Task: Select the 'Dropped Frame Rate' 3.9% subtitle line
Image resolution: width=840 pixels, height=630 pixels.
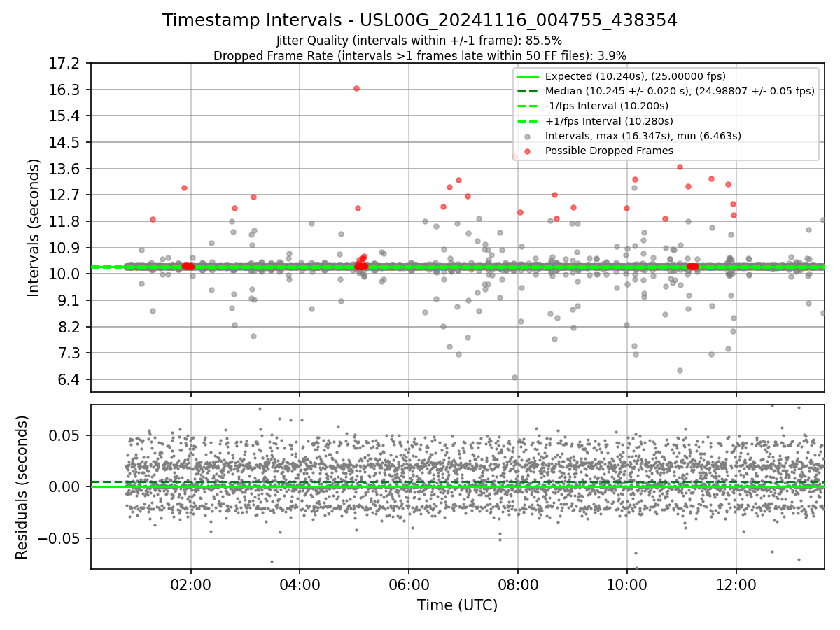Action: (420, 55)
